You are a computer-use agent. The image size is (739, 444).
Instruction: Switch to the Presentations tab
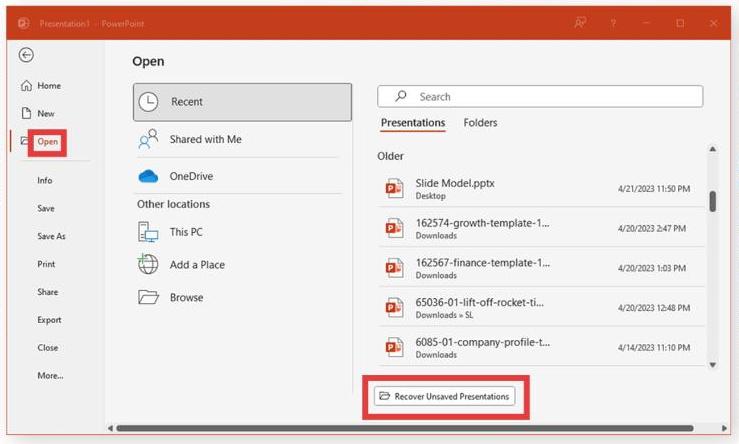coord(413,123)
